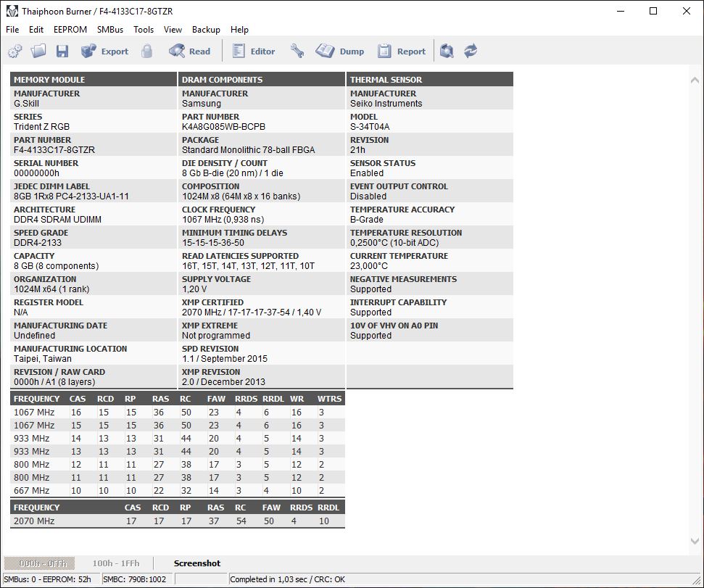704x588 pixels.
Task: Click the scrollbar up arrow
Action: point(695,80)
